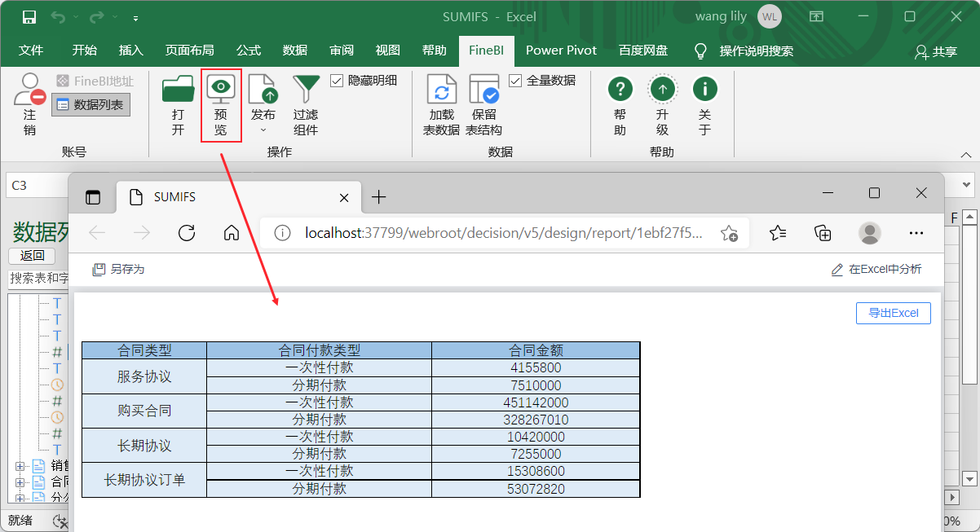The image size is (980, 532).
Task: Click the browser refresh icon
Action: (x=186, y=233)
